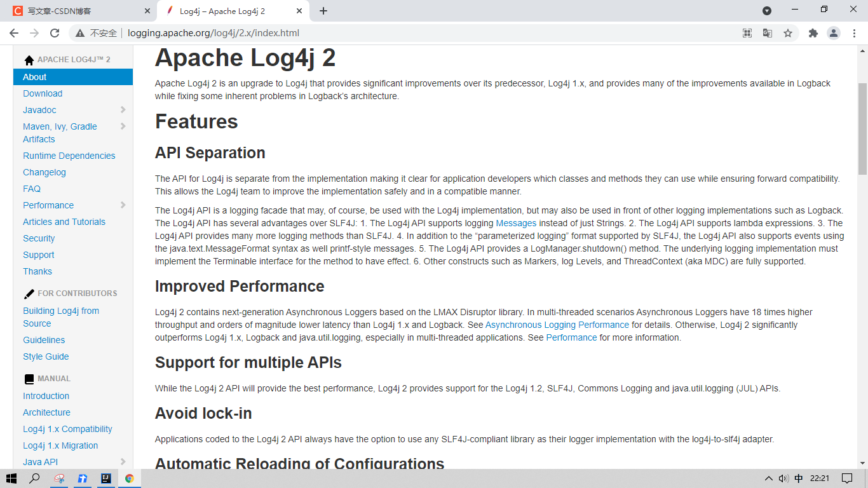Open Chrome's three-dot menu
Image resolution: width=868 pixels, height=488 pixels.
[854, 32]
